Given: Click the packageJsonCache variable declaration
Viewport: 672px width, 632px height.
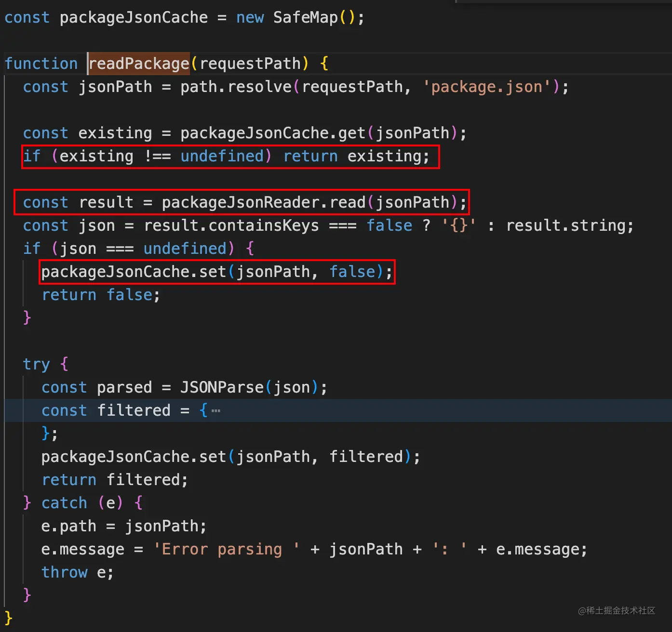Looking at the screenshot, I should [x=134, y=18].
